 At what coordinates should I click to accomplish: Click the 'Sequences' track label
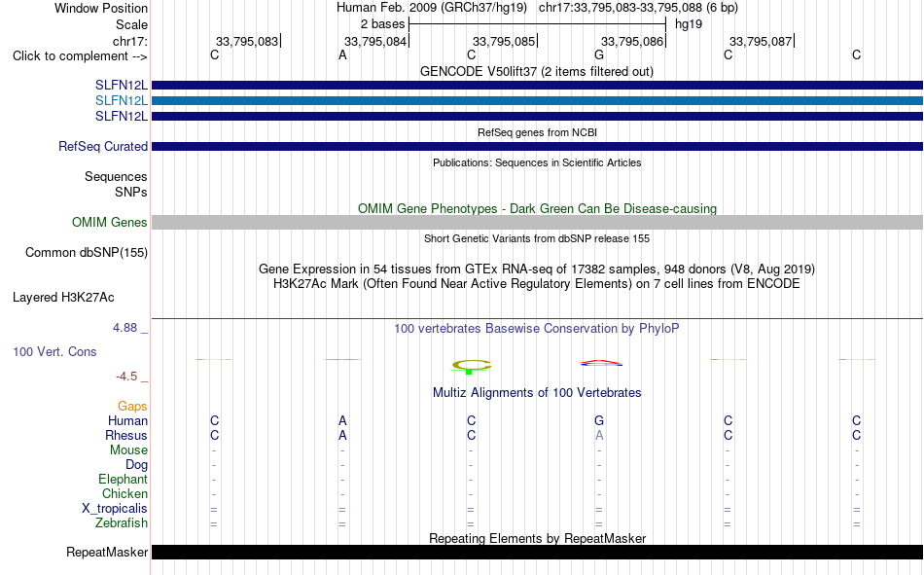[116, 176]
